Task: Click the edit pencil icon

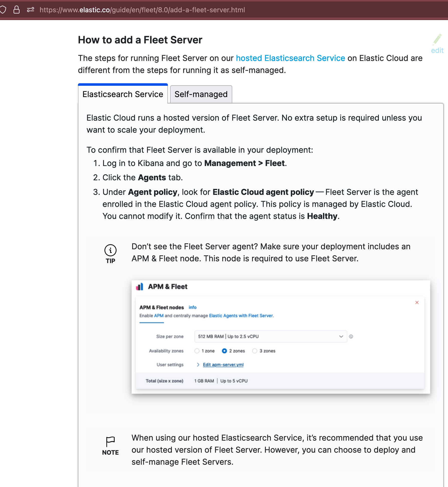Action: (437, 40)
